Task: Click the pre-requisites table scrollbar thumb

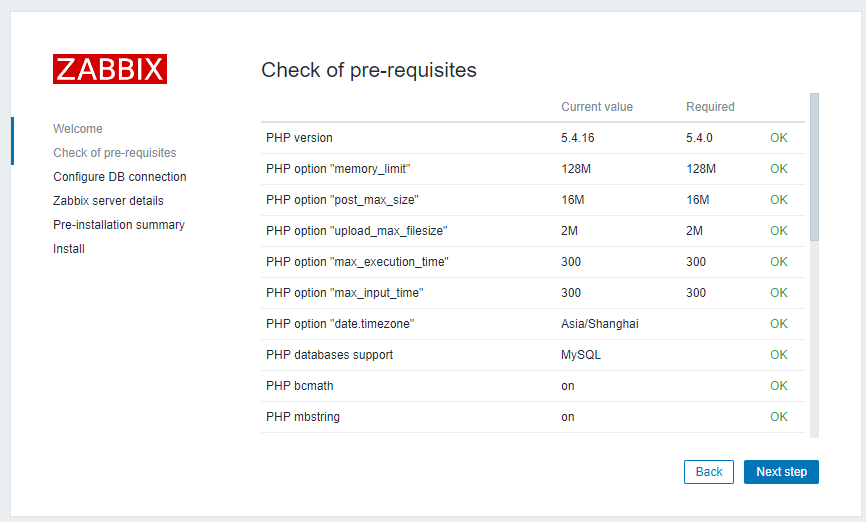Action: pyautogui.click(x=814, y=165)
